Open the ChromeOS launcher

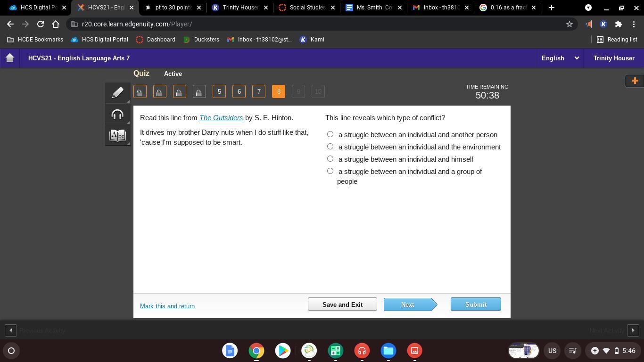(x=11, y=351)
